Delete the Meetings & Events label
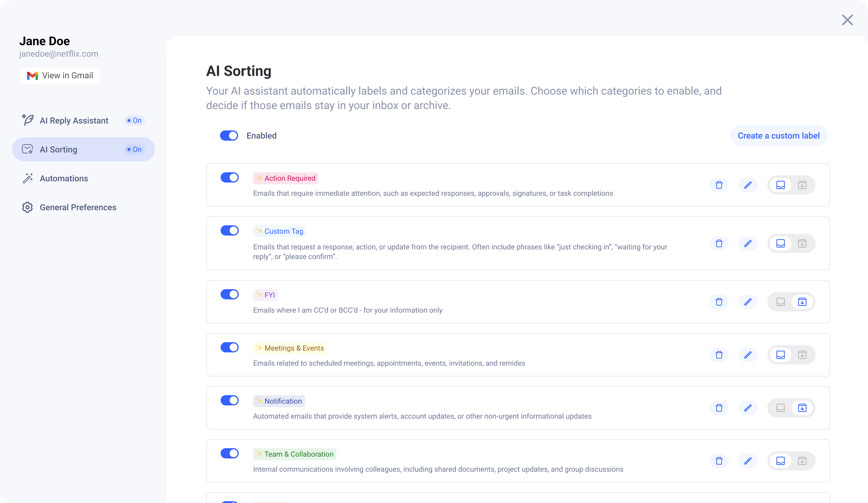This screenshot has height=503, width=868. pyautogui.click(x=719, y=355)
